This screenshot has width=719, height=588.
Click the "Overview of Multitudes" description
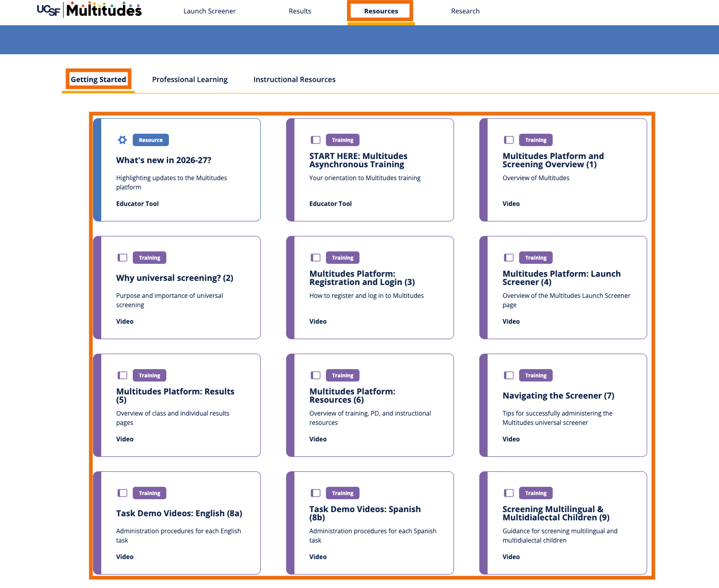pyautogui.click(x=536, y=178)
